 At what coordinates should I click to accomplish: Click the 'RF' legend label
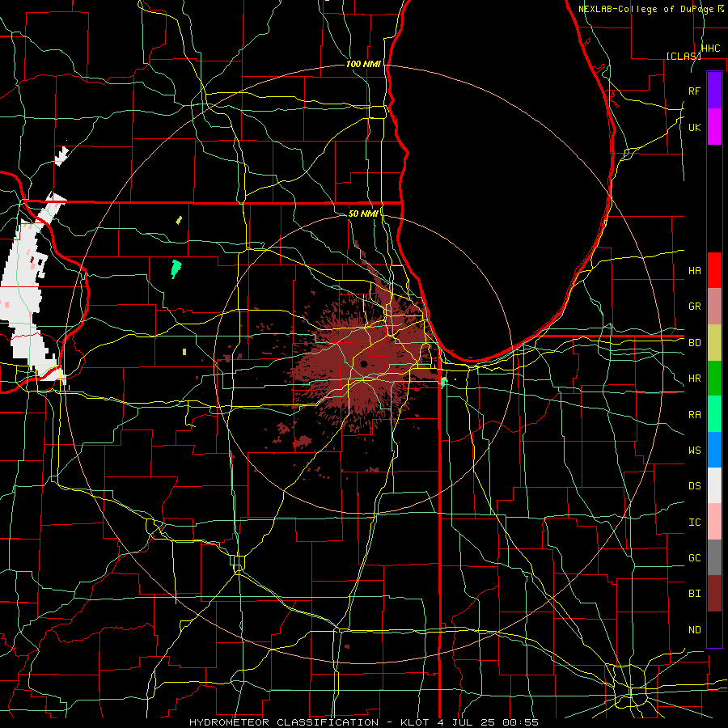pyautogui.click(x=694, y=91)
